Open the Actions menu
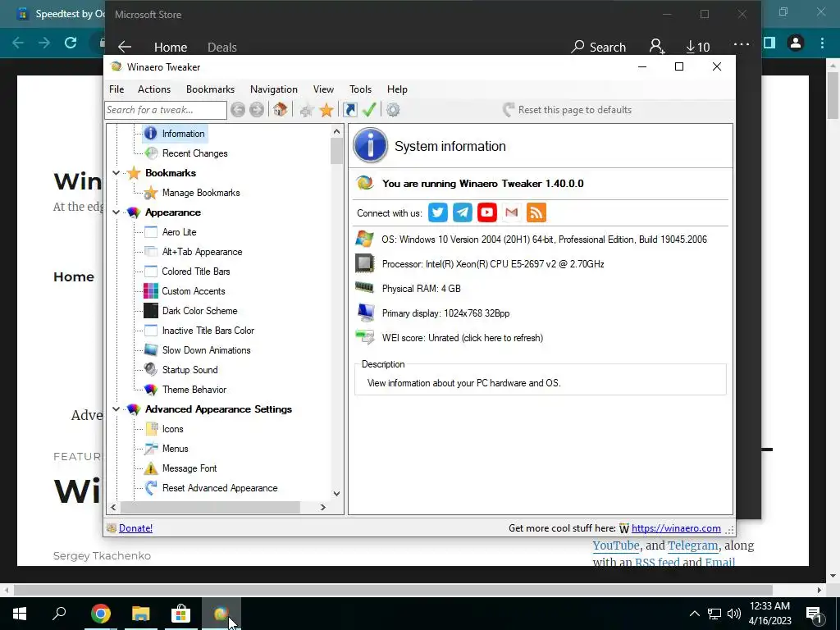Screen dimensions: 840x630 [154, 89]
